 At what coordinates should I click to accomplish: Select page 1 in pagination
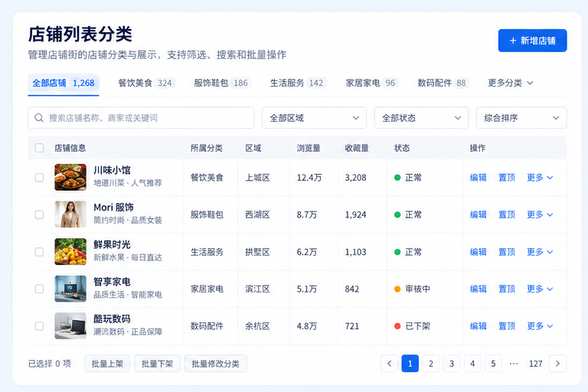pos(410,364)
